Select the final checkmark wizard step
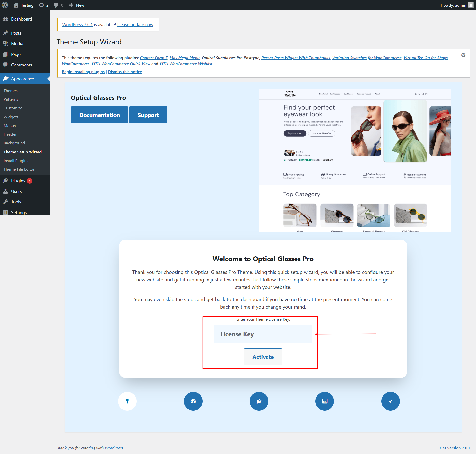 (x=390, y=401)
